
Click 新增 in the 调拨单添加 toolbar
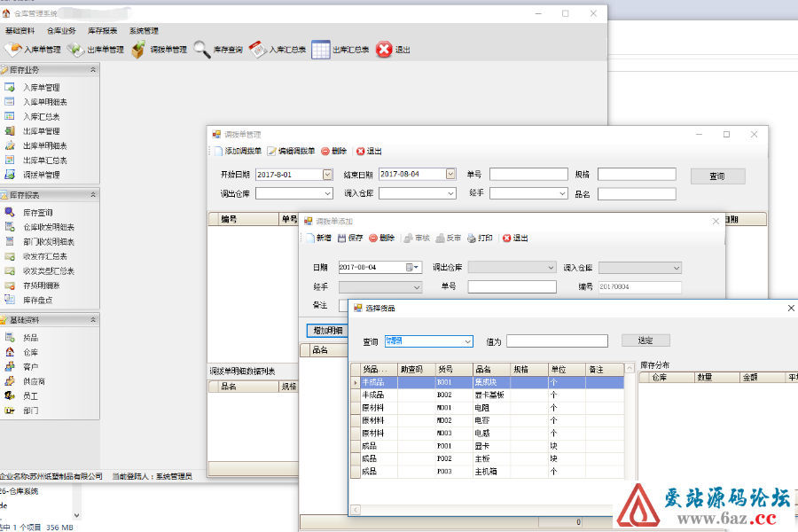pyautogui.click(x=318, y=239)
